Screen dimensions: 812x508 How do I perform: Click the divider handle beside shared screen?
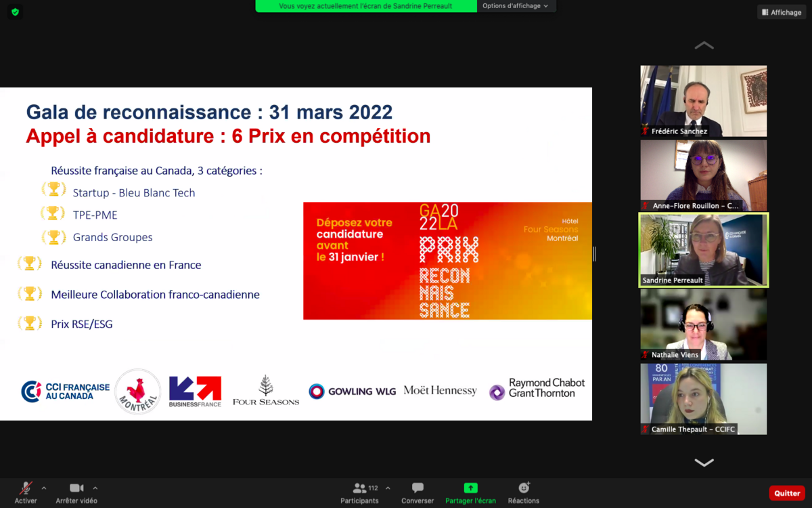594,254
